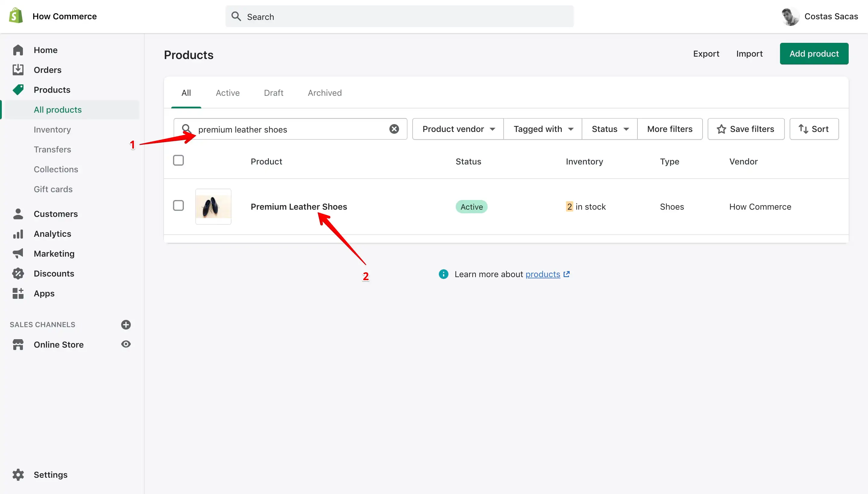Open Premium Leather Shoes product

[x=299, y=207]
